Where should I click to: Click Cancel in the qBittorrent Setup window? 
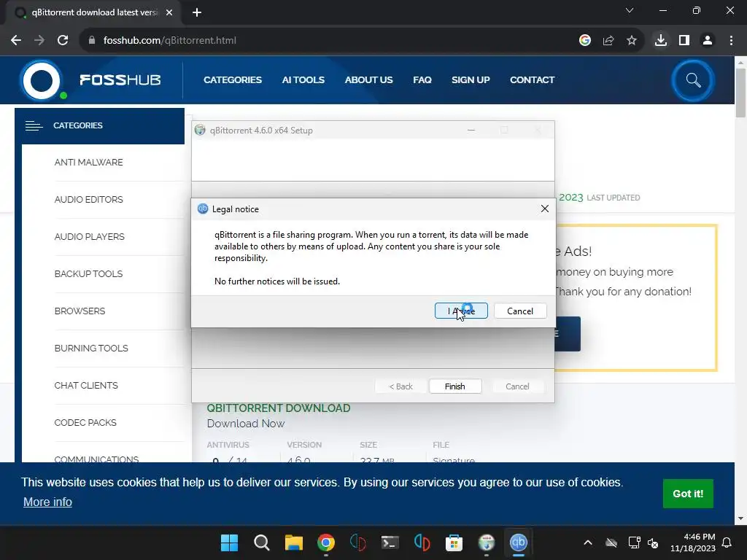click(x=517, y=386)
